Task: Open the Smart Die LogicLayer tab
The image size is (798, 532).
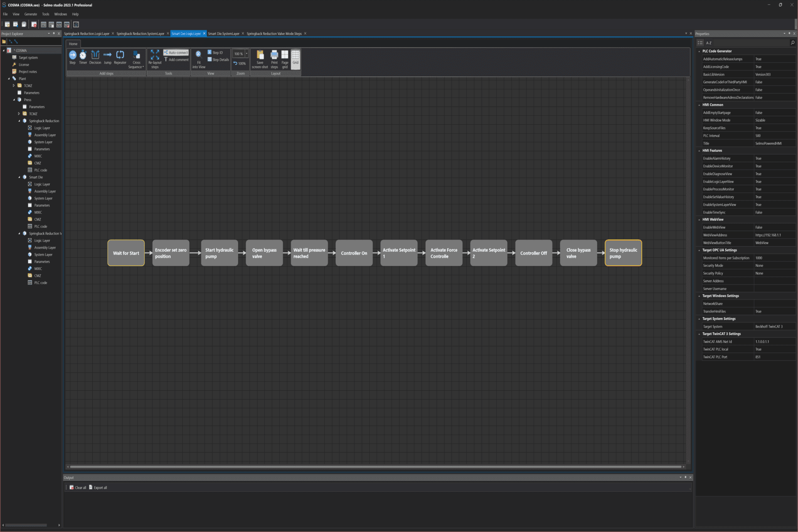Action: [x=187, y=33]
